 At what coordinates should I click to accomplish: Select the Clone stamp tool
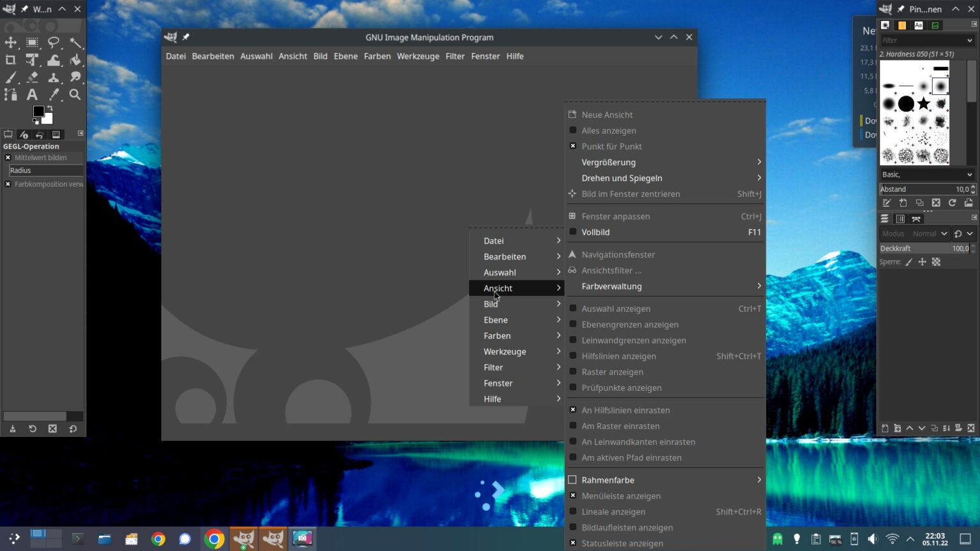point(54,77)
